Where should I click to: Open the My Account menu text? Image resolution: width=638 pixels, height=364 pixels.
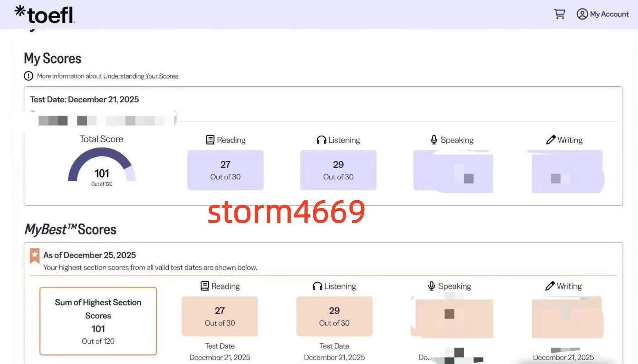coord(609,14)
